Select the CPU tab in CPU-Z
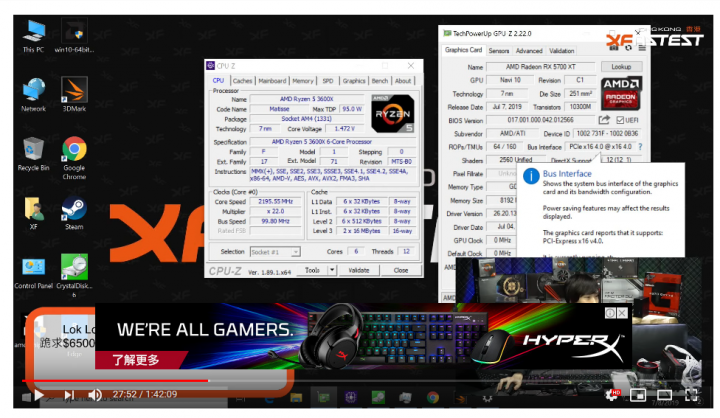Image resolution: width=720 pixels, height=418 pixels. (219, 80)
